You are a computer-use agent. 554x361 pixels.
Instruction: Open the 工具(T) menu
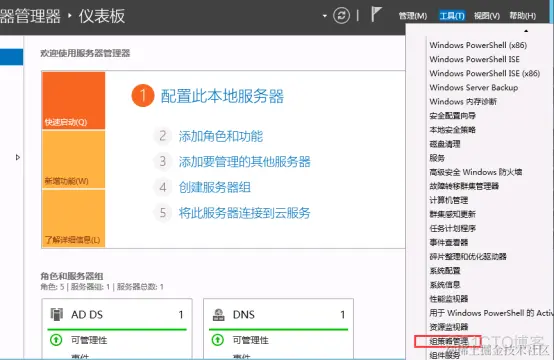452,16
